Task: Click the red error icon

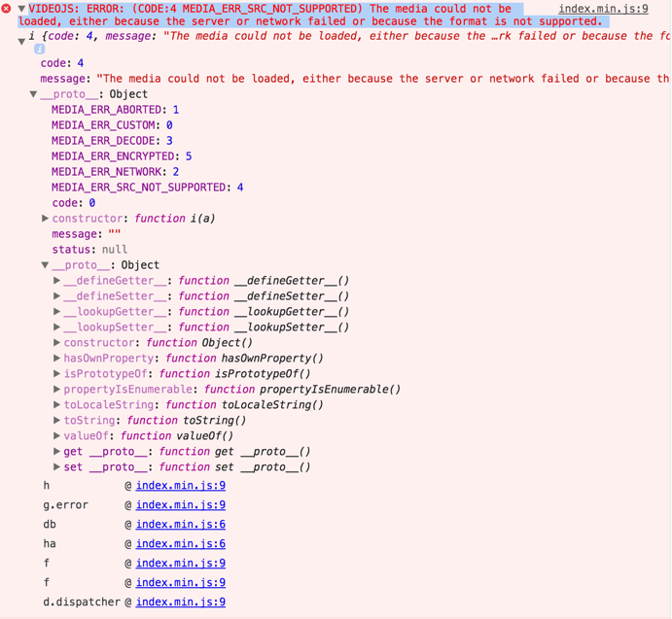Action: click(x=6, y=8)
